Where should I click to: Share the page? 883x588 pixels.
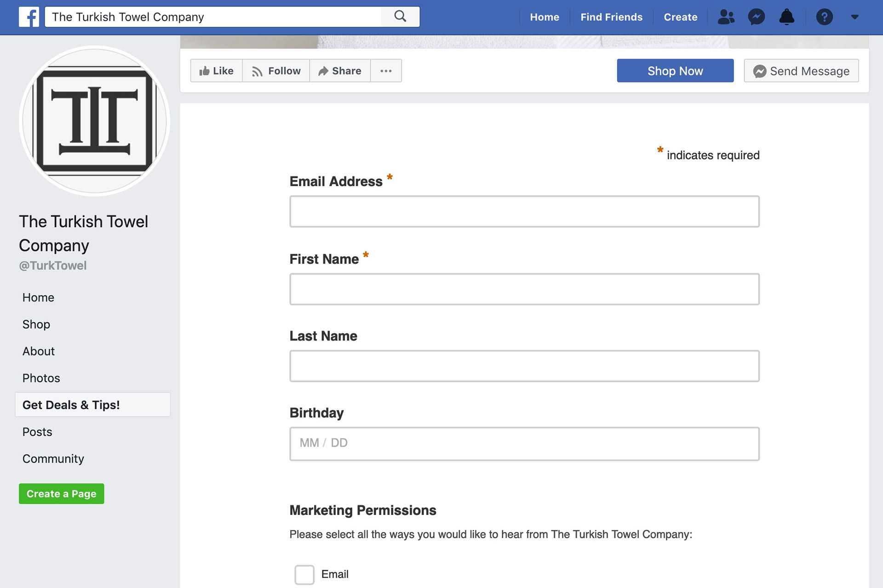point(340,71)
